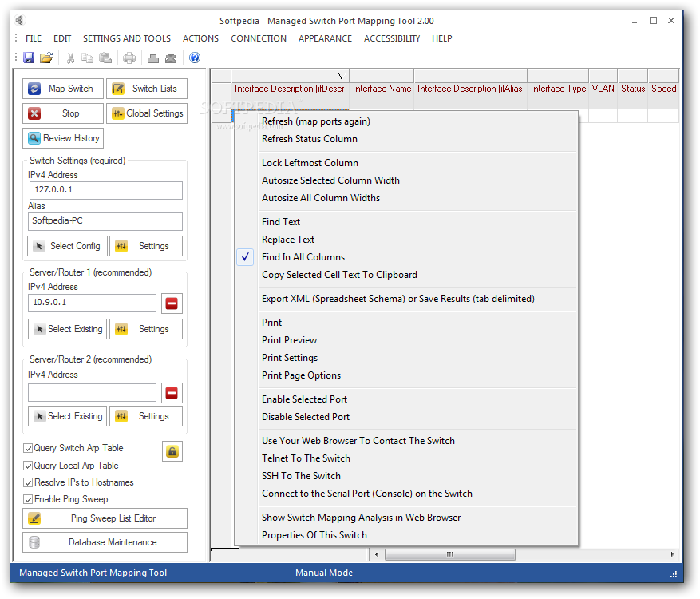Open Database Maintenance
700x599 pixels.
click(105, 542)
